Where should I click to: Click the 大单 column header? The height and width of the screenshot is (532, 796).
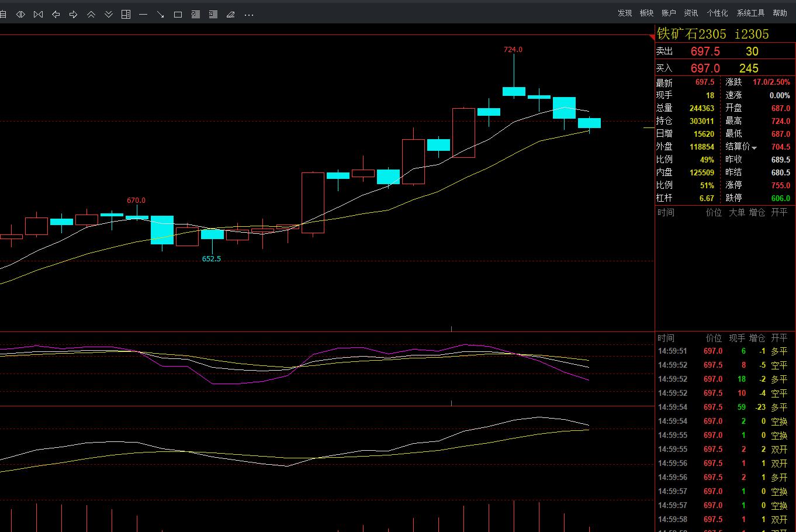pos(736,212)
